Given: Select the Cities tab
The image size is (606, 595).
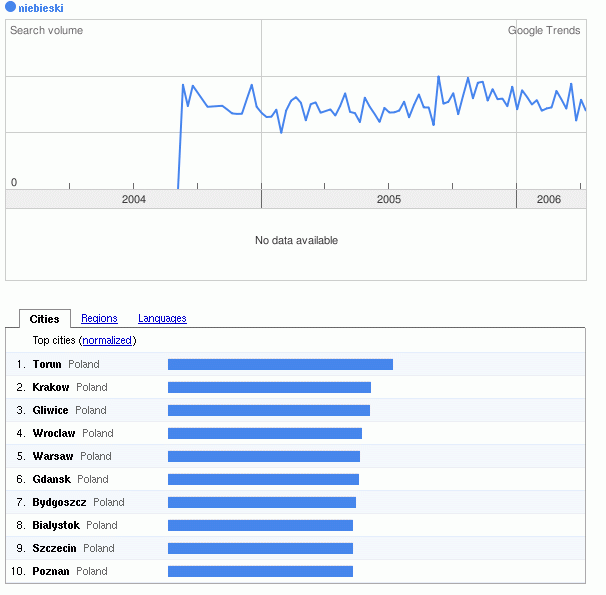Looking at the screenshot, I should click(x=45, y=319).
